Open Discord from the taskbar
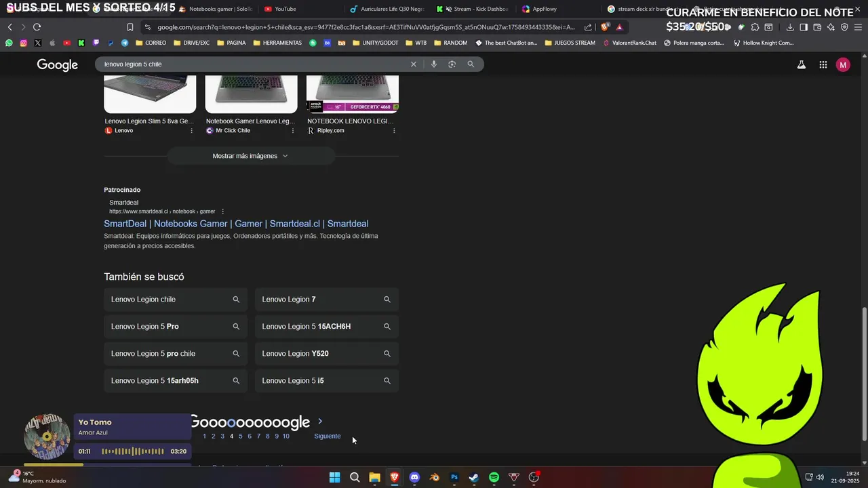Image resolution: width=868 pixels, height=488 pixels. click(x=414, y=477)
